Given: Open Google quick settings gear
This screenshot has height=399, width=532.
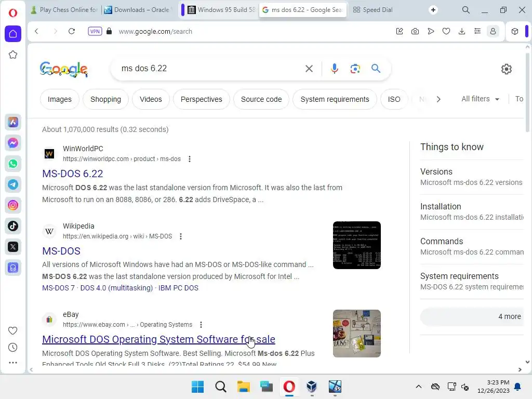Looking at the screenshot, I should point(506,69).
